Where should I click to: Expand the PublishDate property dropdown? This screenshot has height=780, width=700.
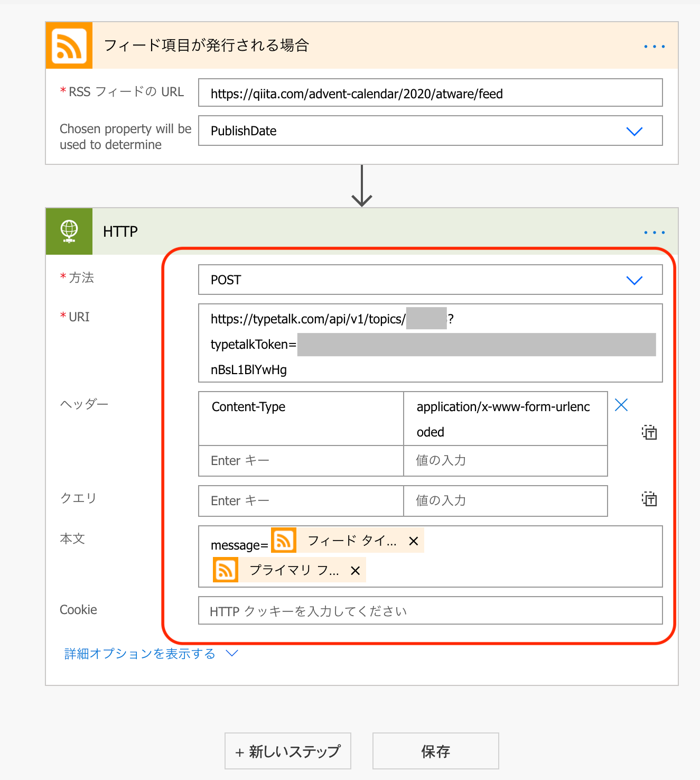[634, 131]
